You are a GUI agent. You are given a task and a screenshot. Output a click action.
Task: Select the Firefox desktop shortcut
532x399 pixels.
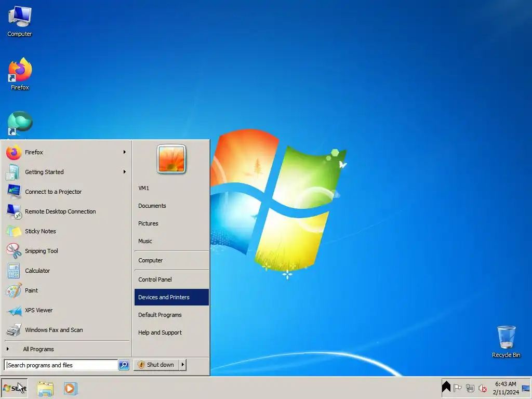pos(20,74)
